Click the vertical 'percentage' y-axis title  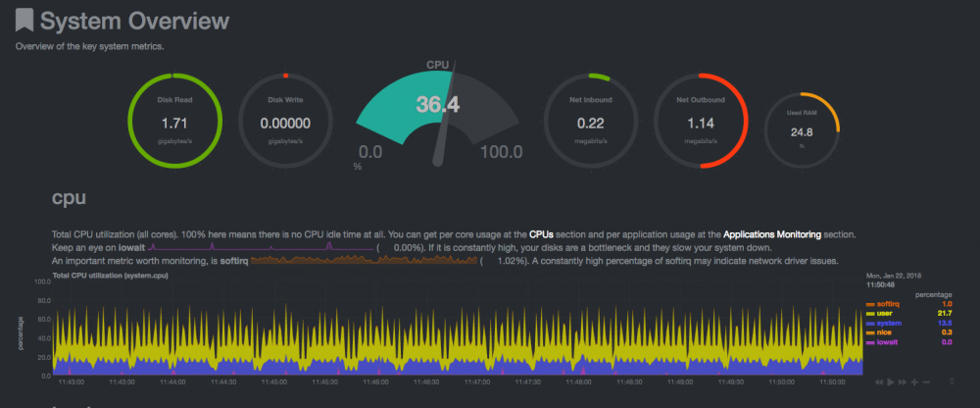point(21,332)
